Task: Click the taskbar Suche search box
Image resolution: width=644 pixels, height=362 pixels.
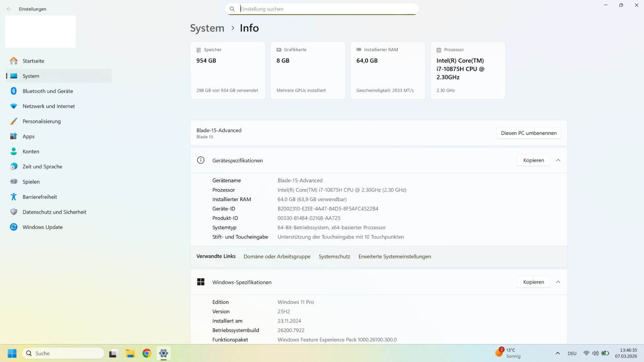Action: pos(63,353)
